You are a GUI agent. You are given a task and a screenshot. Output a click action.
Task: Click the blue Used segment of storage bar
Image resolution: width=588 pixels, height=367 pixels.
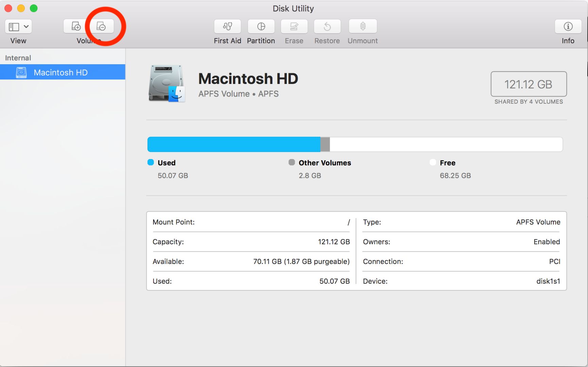tap(234, 144)
